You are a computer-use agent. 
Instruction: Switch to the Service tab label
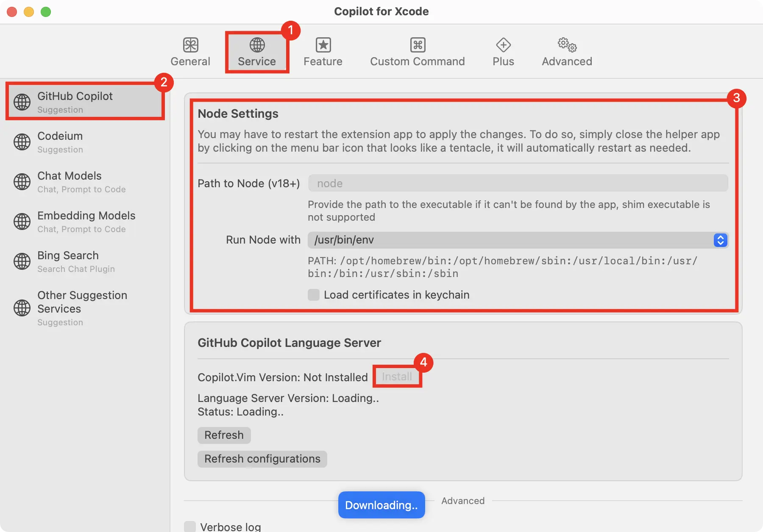257,61
